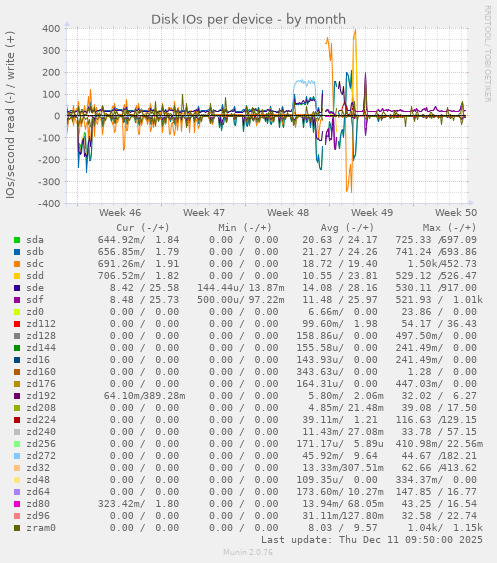The width and height of the screenshot is (497, 563).
Task: Select the zd176 device label
Action: (x=41, y=384)
